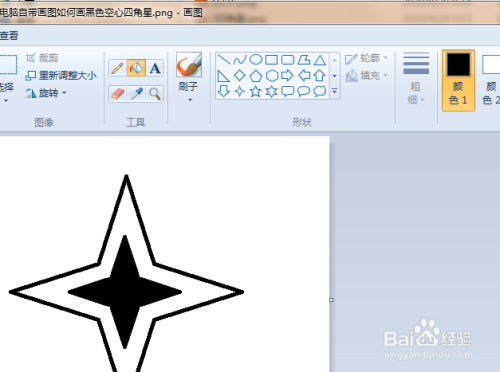Screen dimensions: 500x372
Task: Select the Text tool
Action: click(155, 68)
